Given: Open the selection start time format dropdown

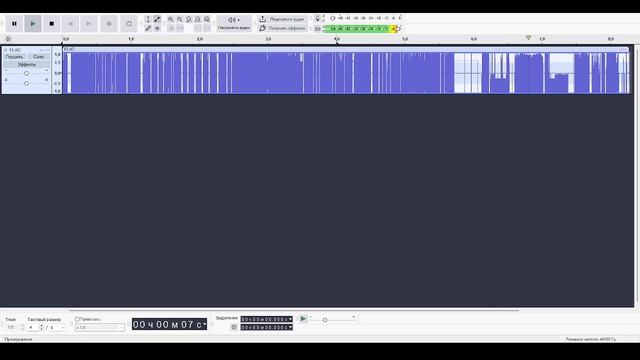Looking at the screenshot, I should click(290, 319).
